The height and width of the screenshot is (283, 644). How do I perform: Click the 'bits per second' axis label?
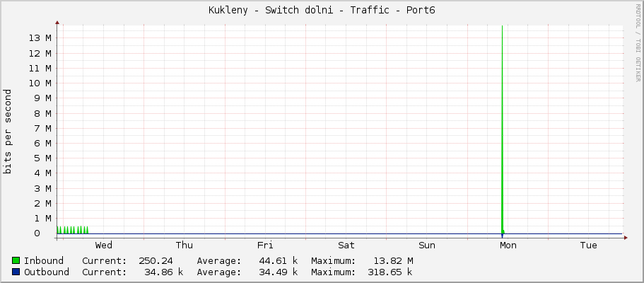(x=7, y=132)
